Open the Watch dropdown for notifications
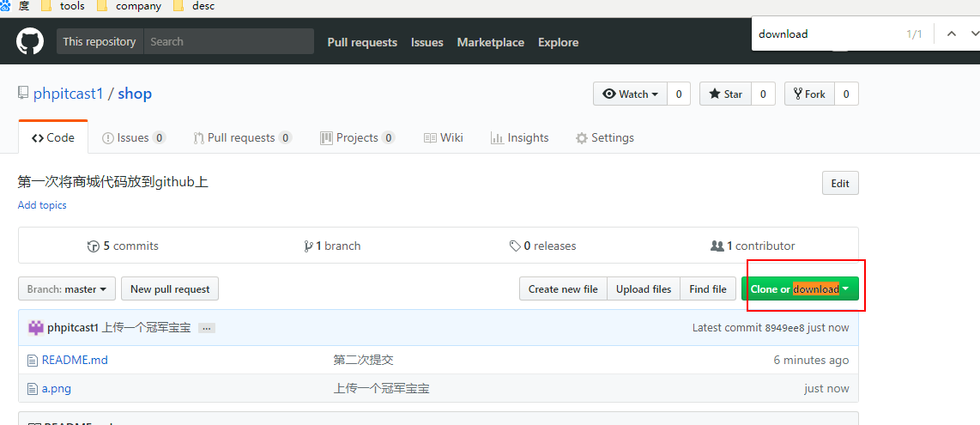This screenshot has height=425, width=980. pyautogui.click(x=631, y=94)
